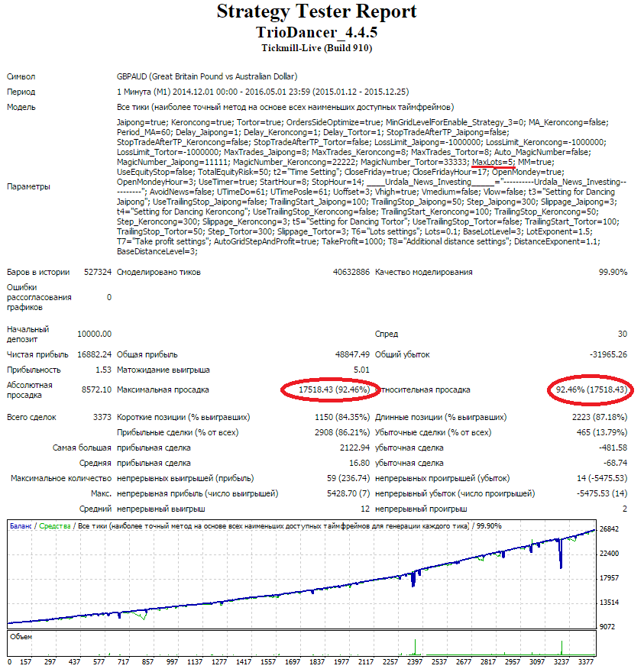Click the net profit value 16882.24
Image resolution: width=644 pixels, height=669 pixels.
point(94,354)
